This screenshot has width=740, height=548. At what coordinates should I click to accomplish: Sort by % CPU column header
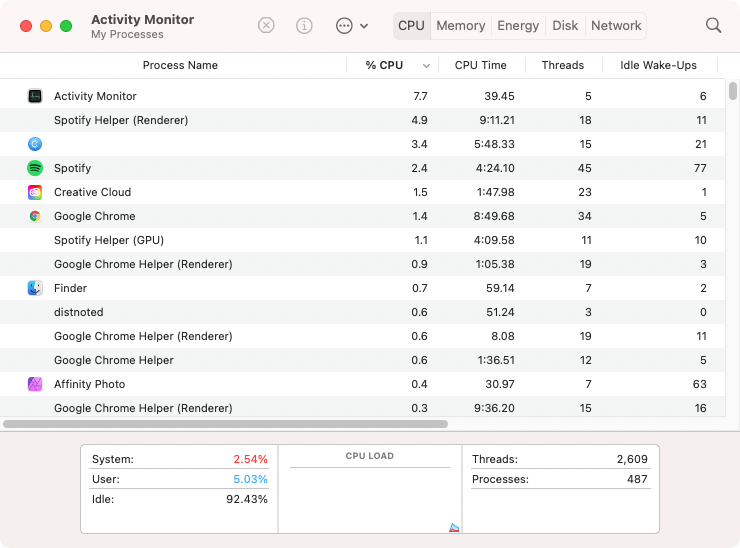click(384, 65)
